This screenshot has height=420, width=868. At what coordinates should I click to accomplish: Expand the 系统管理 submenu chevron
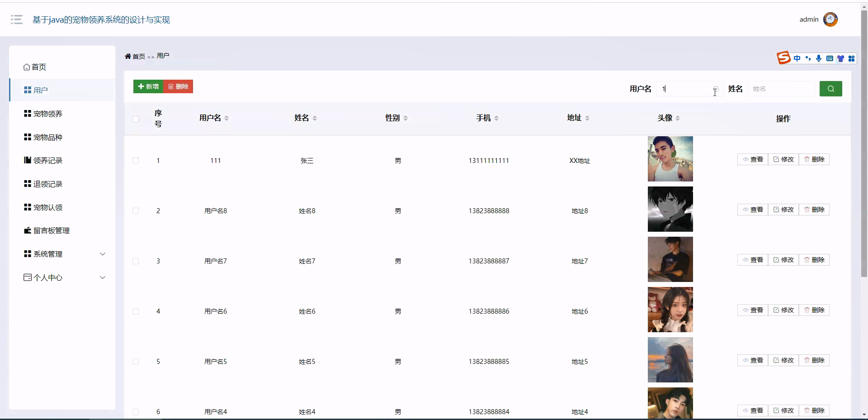click(103, 254)
